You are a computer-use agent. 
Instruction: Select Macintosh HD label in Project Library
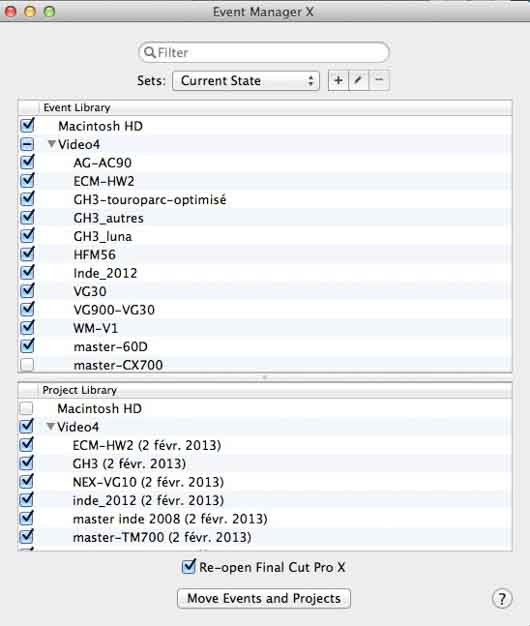click(x=100, y=408)
